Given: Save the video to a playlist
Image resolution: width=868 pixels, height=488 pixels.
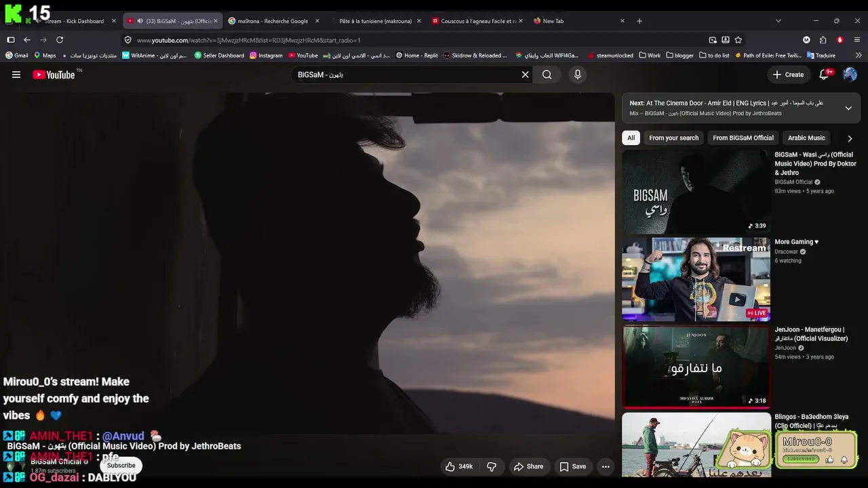Looking at the screenshot, I should click(x=573, y=466).
